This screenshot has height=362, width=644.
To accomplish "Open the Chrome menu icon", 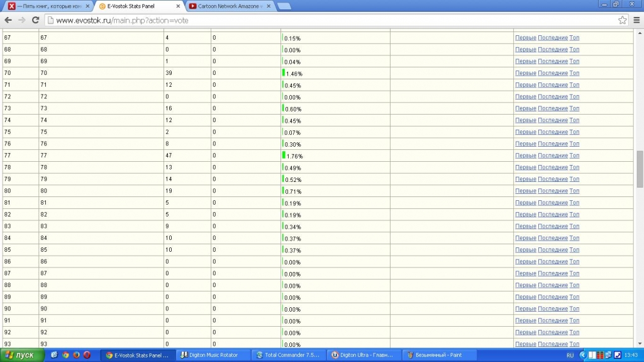I will (635, 20).
